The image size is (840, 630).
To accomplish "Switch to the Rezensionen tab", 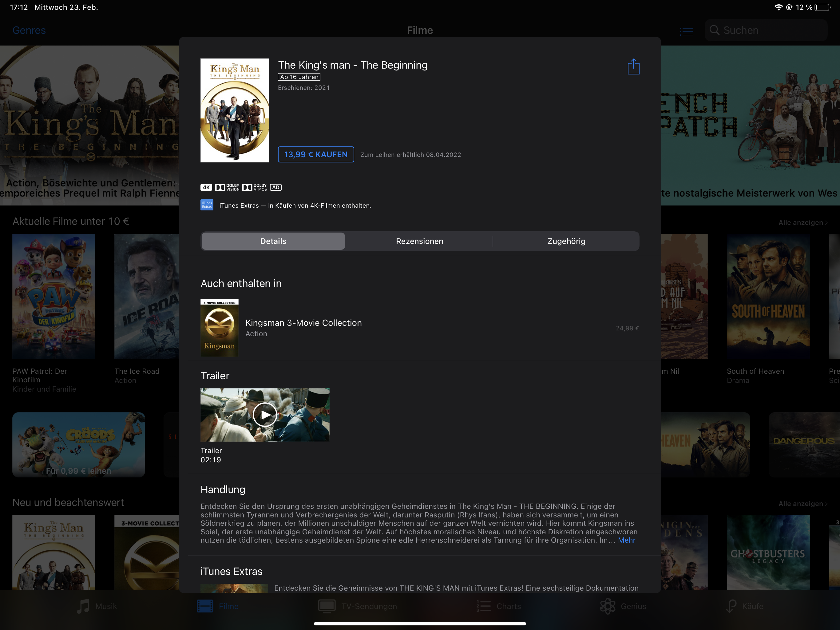I will [x=419, y=241].
